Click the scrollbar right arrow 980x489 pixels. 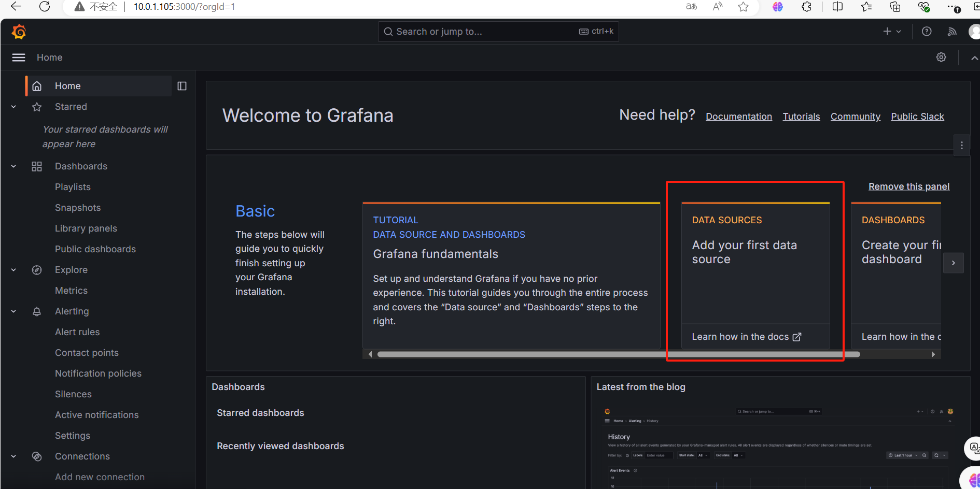click(933, 354)
